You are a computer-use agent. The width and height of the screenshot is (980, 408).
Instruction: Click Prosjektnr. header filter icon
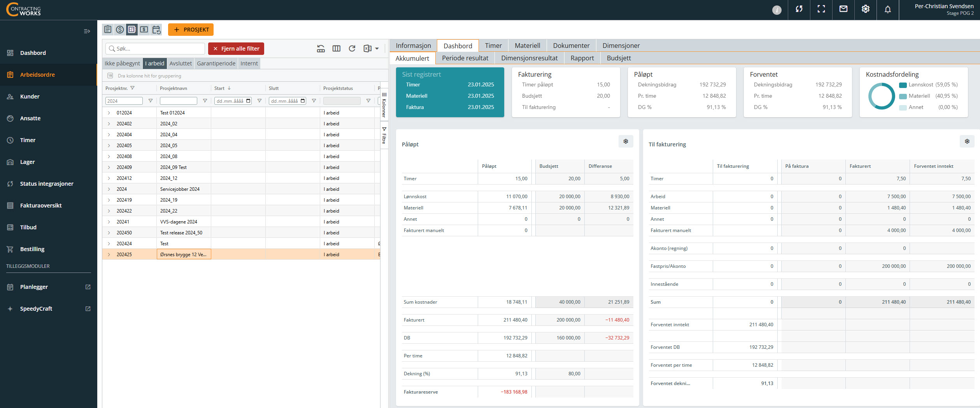(132, 88)
